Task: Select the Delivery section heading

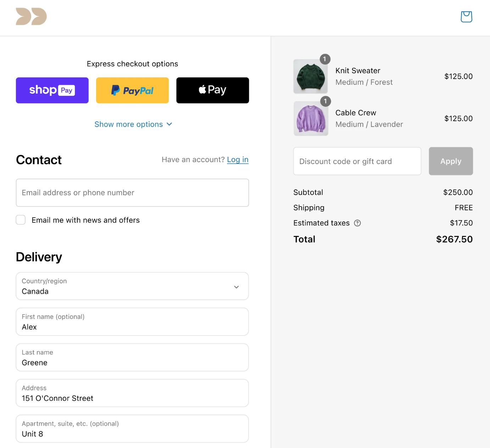Action: point(39,257)
